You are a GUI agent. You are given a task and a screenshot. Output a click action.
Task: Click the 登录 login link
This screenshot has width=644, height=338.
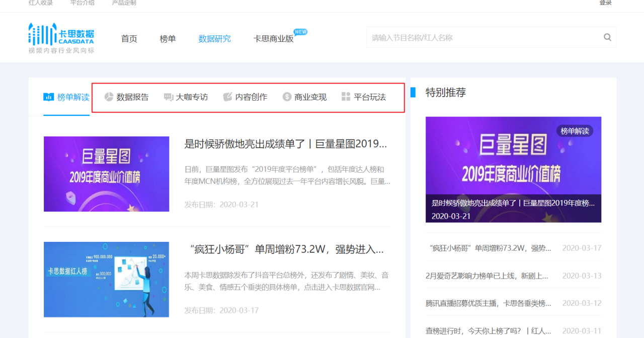605,3
